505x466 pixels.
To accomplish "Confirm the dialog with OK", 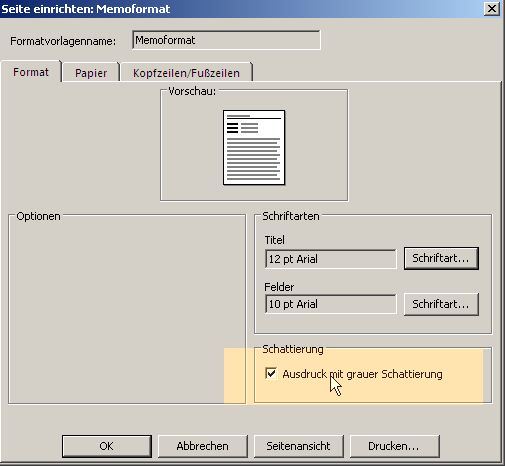I will [x=107, y=446].
